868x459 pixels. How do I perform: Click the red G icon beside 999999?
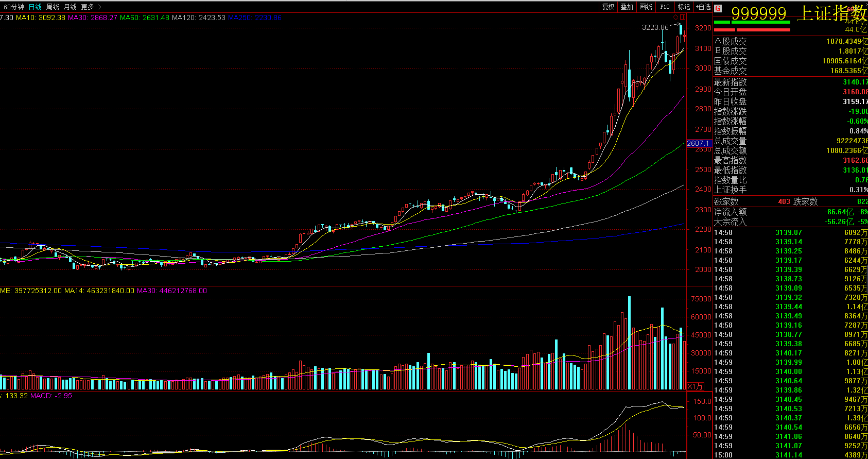click(x=718, y=8)
